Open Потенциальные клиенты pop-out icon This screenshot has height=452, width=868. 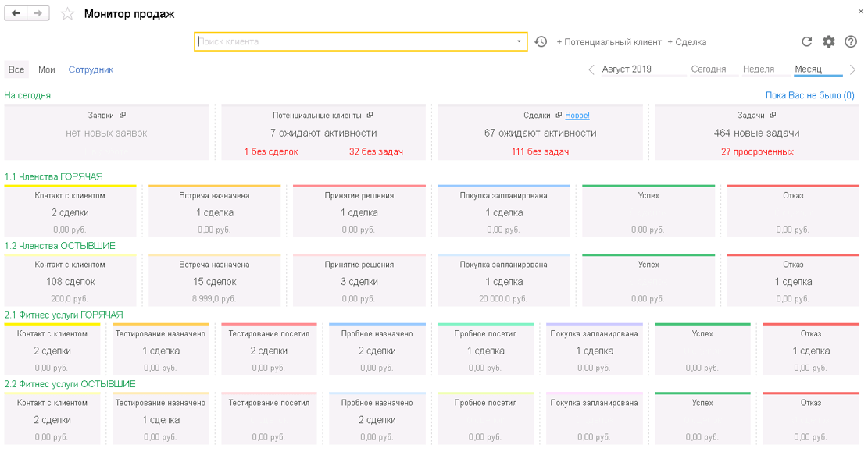[x=370, y=115]
